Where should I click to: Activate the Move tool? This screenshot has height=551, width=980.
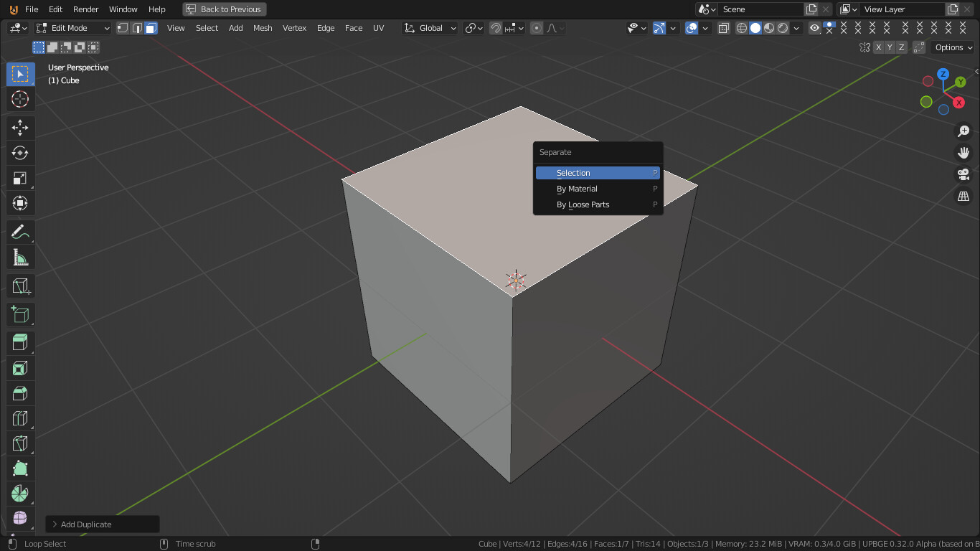(20, 128)
